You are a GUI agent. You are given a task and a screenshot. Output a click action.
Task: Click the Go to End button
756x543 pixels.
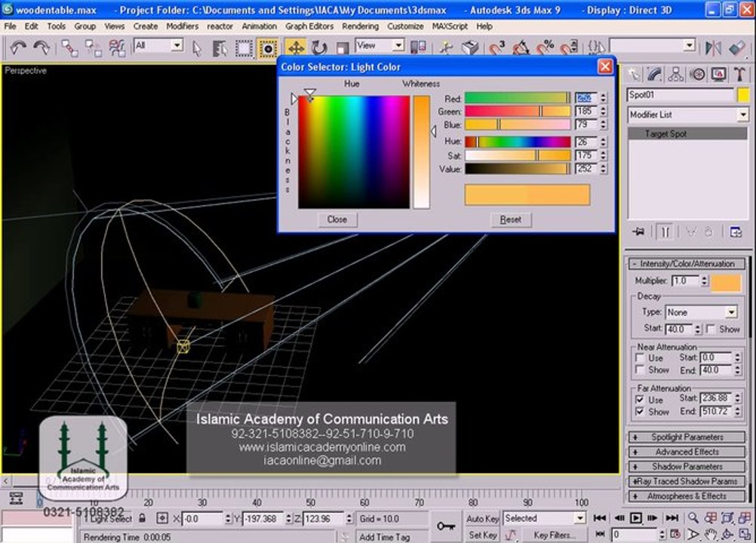point(671,518)
